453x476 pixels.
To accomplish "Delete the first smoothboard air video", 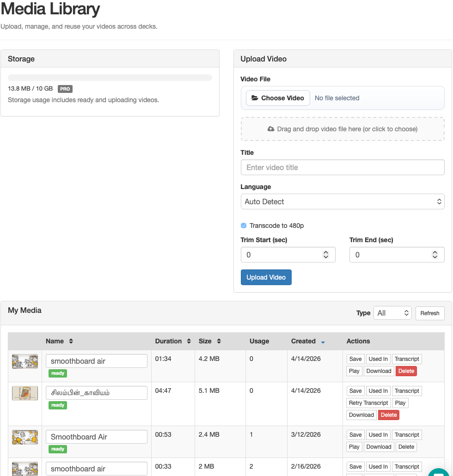I will click(x=406, y=371).
